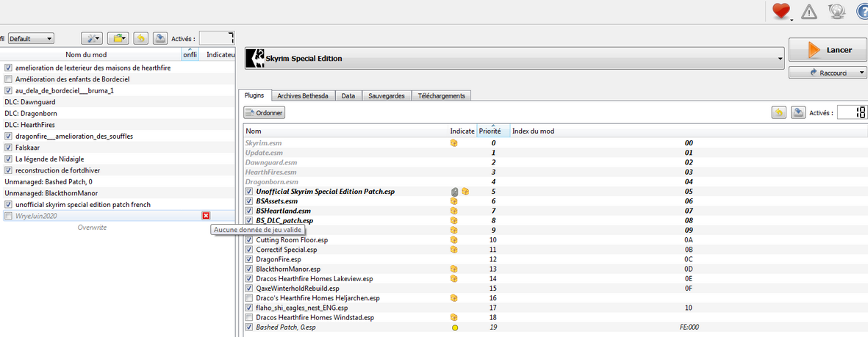Disable the DragonFire.esp plugin checkbox

pos(249,260)
